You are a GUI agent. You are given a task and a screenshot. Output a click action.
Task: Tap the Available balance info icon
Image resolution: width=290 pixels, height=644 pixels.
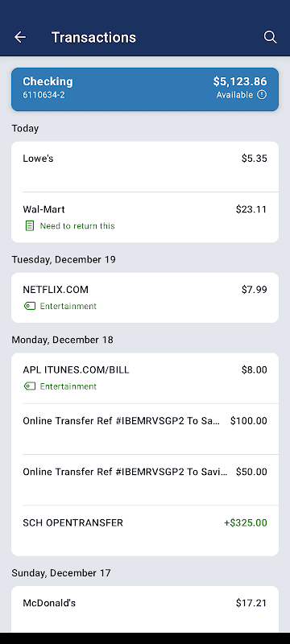[262, 95]
